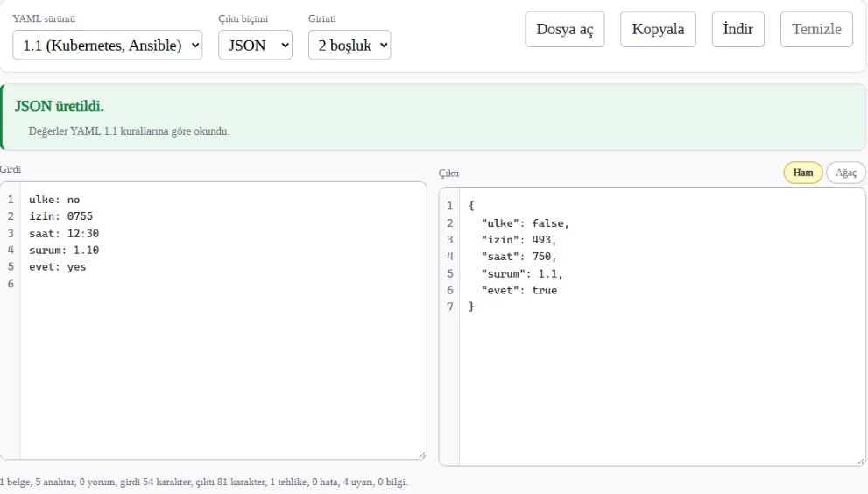Click the "saat": 750 output line
This screenshot has height=494, width=868.
coord(519,257)
